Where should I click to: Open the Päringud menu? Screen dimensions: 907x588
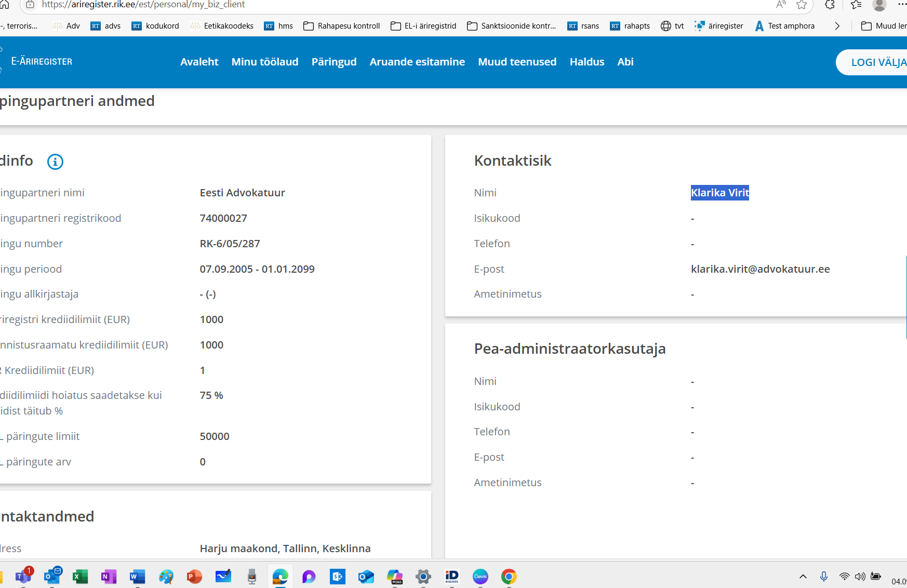click(334, 62)
